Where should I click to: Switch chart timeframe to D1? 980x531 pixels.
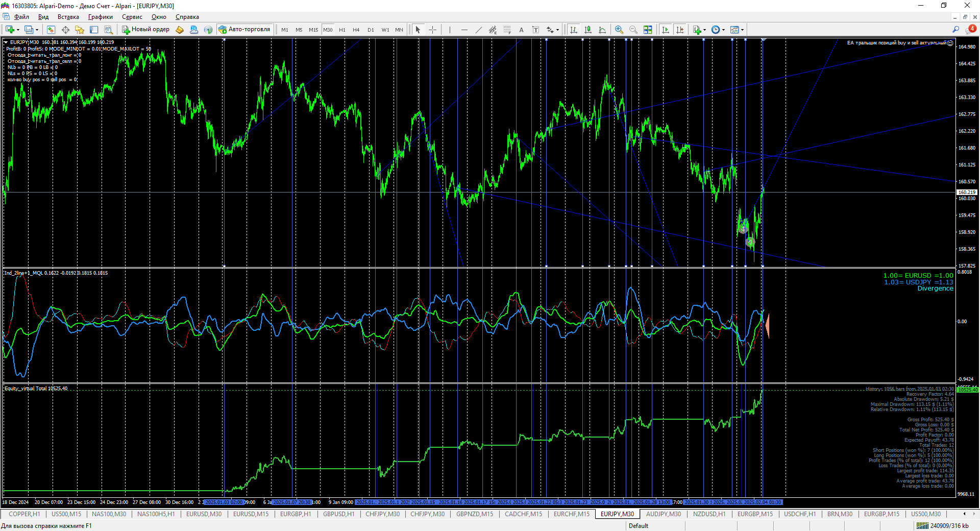pyautogui.click(x=371, y=30)
